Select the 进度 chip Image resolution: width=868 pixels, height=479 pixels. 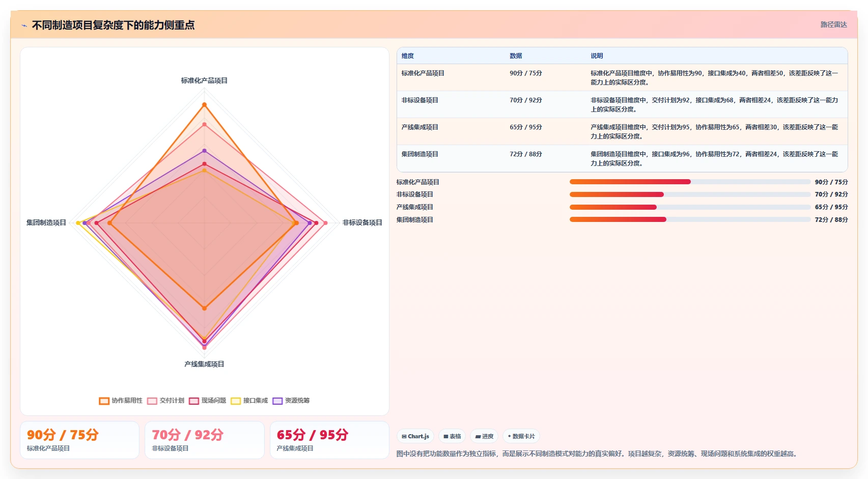click(x=484, y=436)
